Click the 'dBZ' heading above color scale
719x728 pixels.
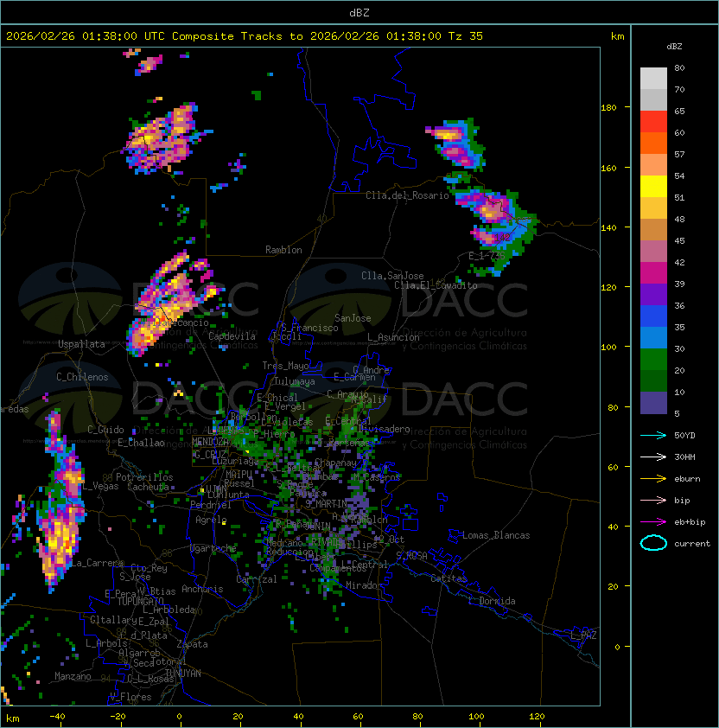pyautogui.click(x=674, y=47)
